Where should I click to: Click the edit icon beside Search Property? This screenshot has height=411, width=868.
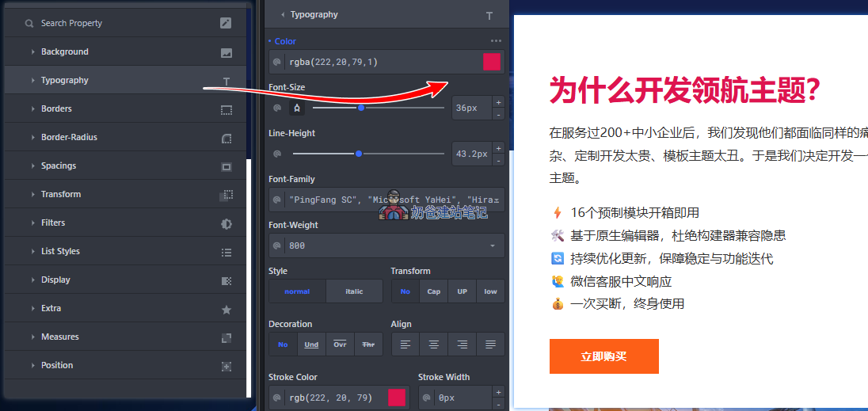(x=226, y=23)
